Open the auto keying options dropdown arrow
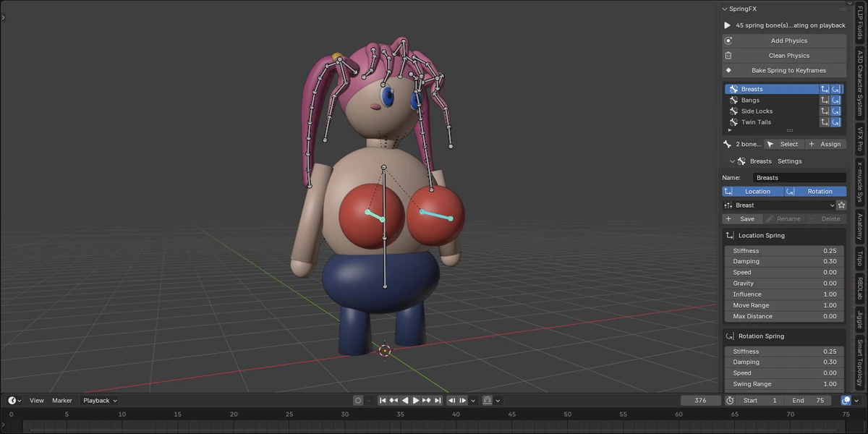The width and height of the screenshot is (868, 434). [369, 400]
